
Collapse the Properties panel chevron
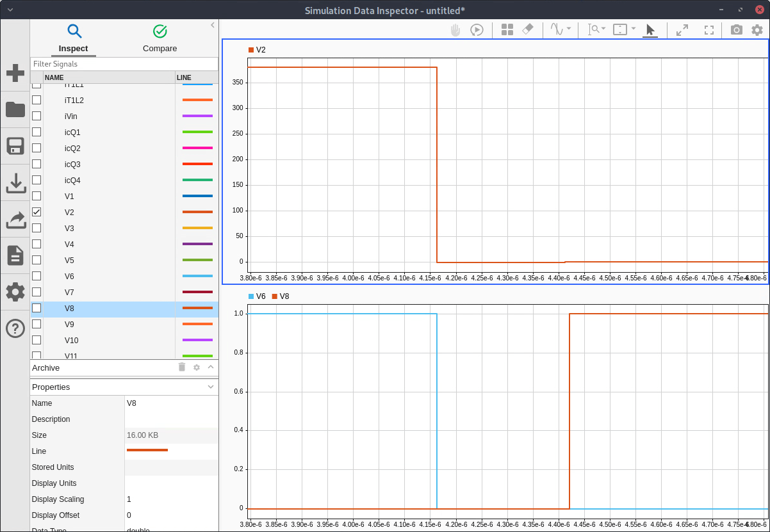pos(211,387)
